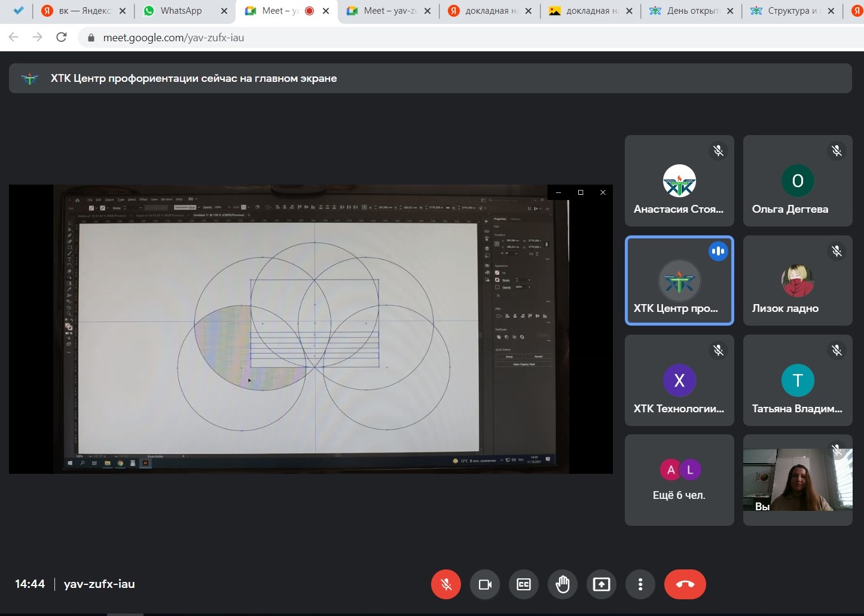
Task: Switch to the WhatsApp tab
Action: (x=181, y=11)
